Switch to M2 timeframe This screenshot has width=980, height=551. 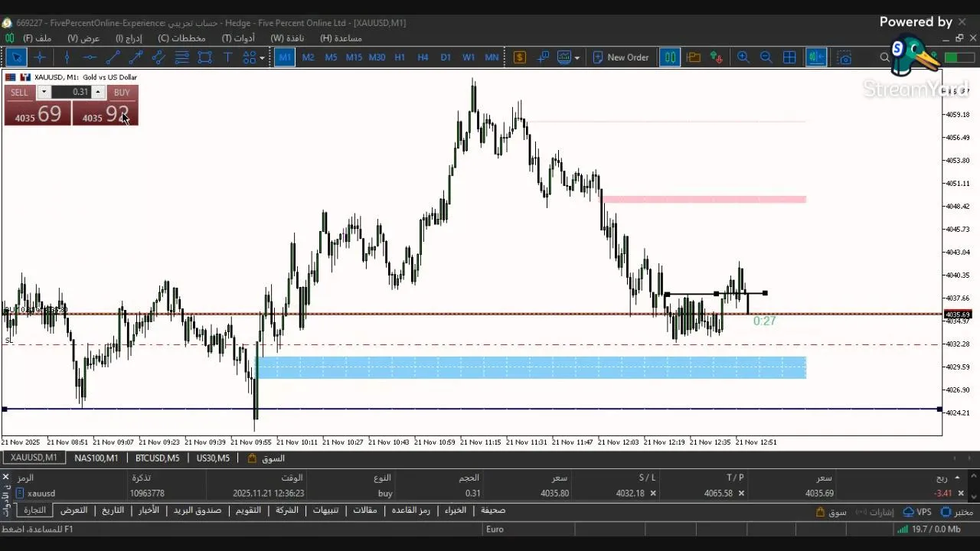click(x=308, y=57)
